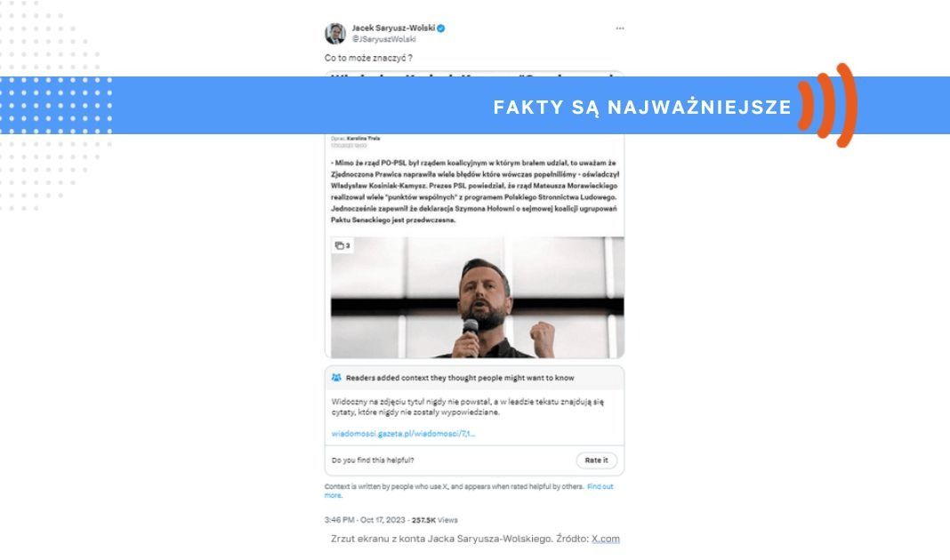Click the @JSaryuszWolski handle
Screen dimensions: 950x560
pyautogui.click(x=384, y=39)
